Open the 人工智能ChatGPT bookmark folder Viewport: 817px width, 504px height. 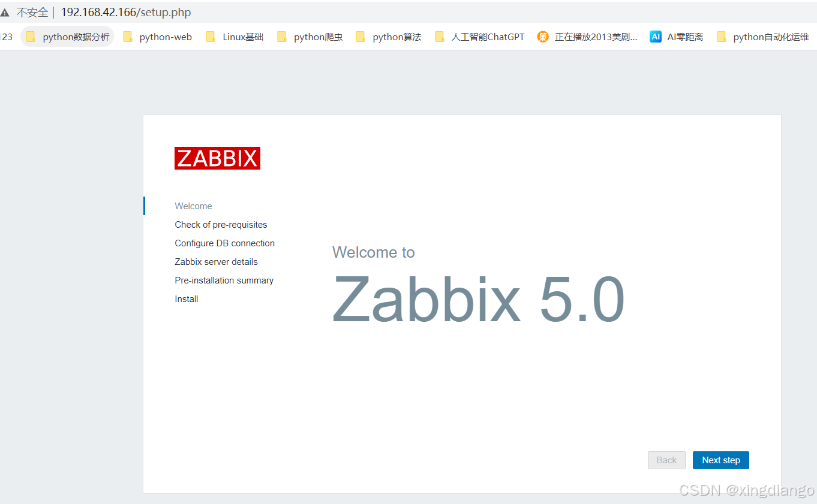479,37
